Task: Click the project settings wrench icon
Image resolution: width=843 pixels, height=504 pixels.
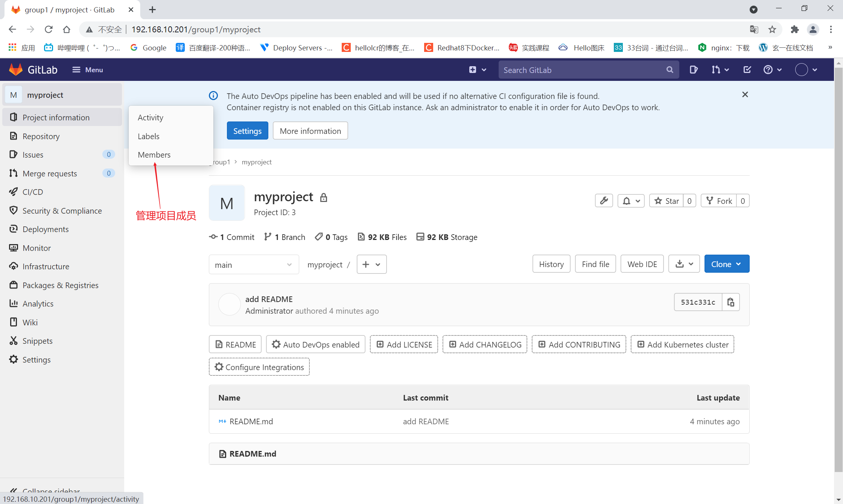Action: [x=604, y=201]
